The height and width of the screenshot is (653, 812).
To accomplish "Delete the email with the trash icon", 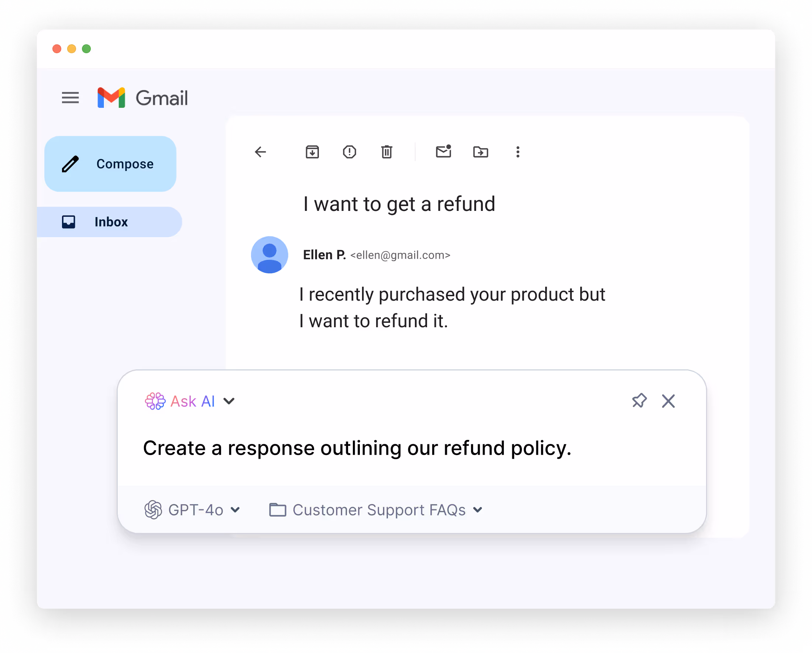I will [387, 152].
